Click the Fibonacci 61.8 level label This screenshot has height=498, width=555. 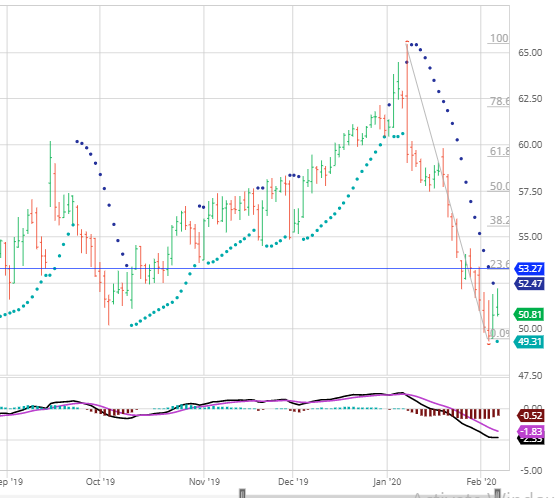[x=499, y=151]
